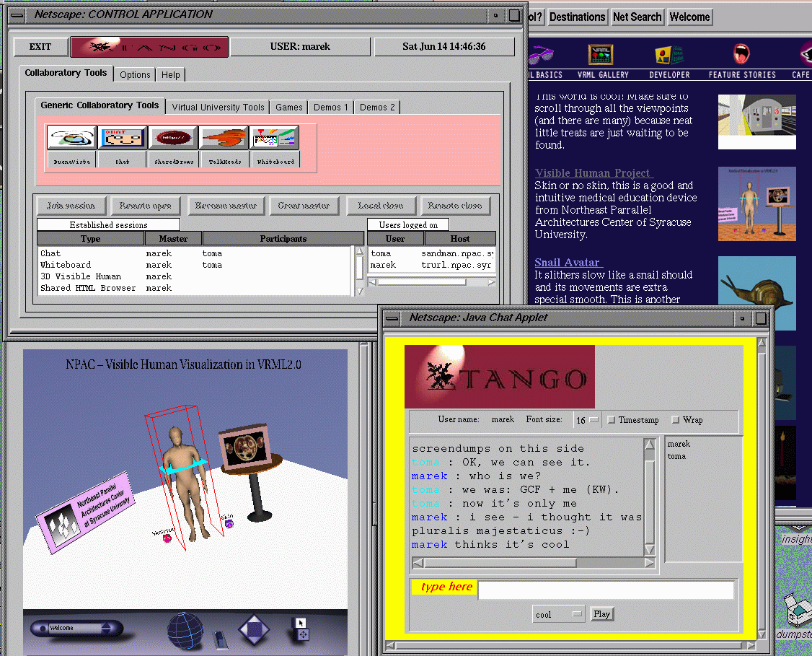Switch to the Collaboratory Tools tab
This screenshot has width=812, height=656.
[66, 73]
